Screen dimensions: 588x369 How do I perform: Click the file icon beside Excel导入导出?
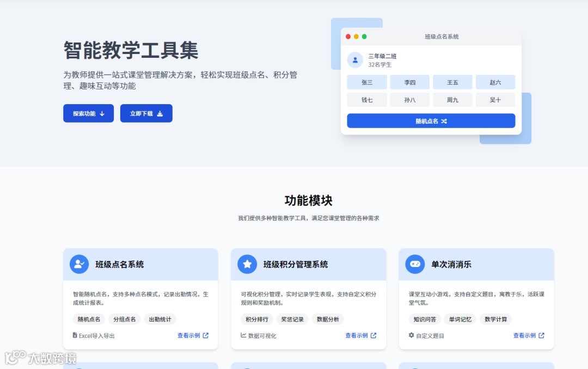pyautogui.click(x=75, y=335)
